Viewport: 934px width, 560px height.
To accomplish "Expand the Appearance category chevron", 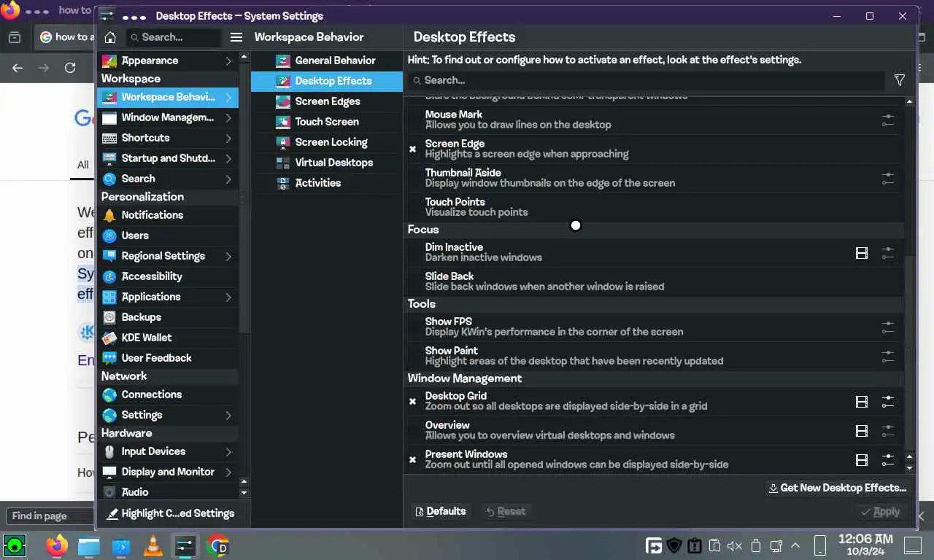I will [x=228, y=61].
